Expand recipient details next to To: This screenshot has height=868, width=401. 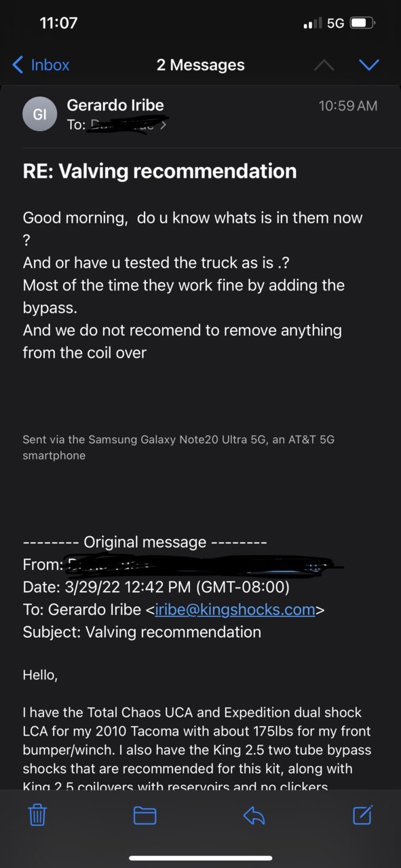[x=162, y=125]
